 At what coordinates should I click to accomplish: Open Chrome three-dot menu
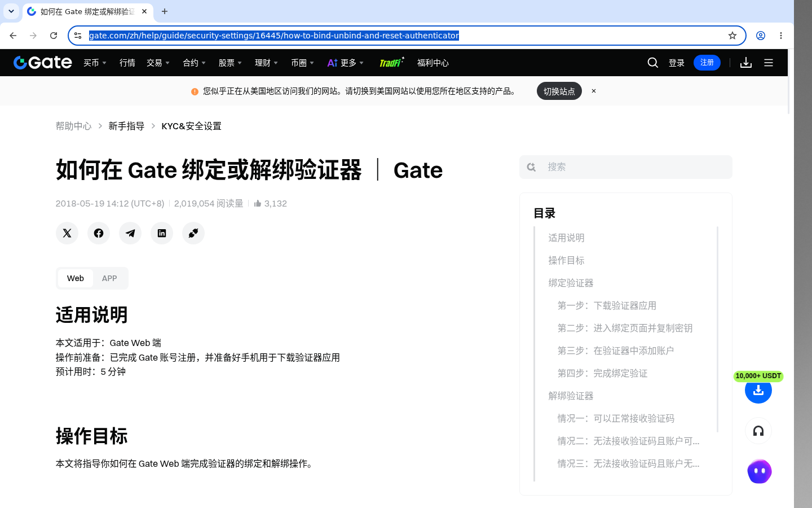(x=781, y=36)
